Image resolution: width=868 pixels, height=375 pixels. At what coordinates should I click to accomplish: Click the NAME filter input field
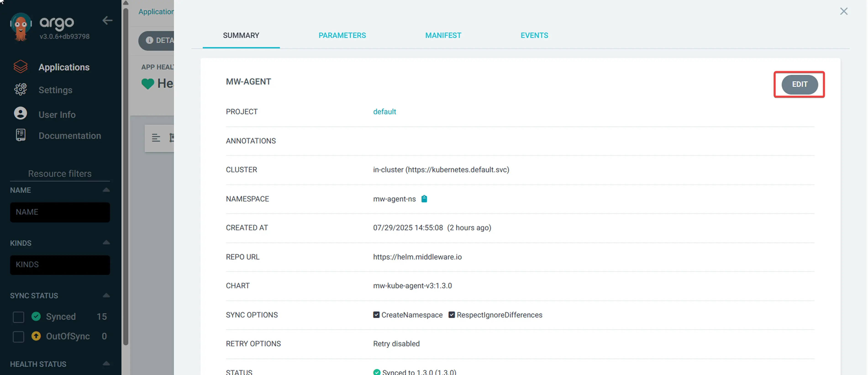point(60,212)
